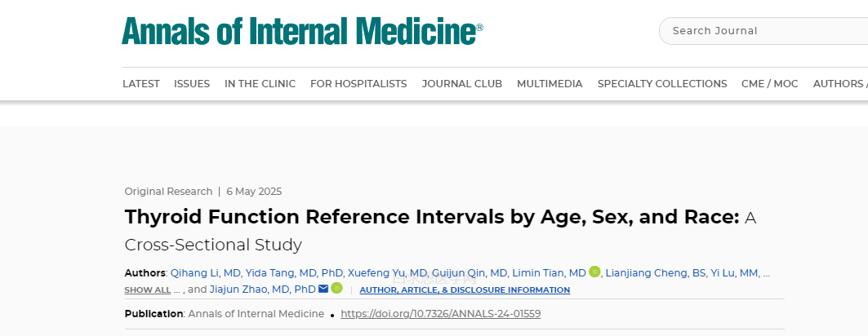Click Jiajun Zhao's ORCID icon
The image size is (868, 336).
pyautogui.click(x=336, y=289)
